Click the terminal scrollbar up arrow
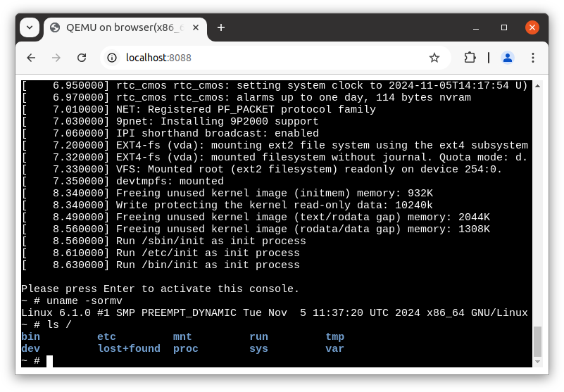564x392 pixels. coord(537,86)
